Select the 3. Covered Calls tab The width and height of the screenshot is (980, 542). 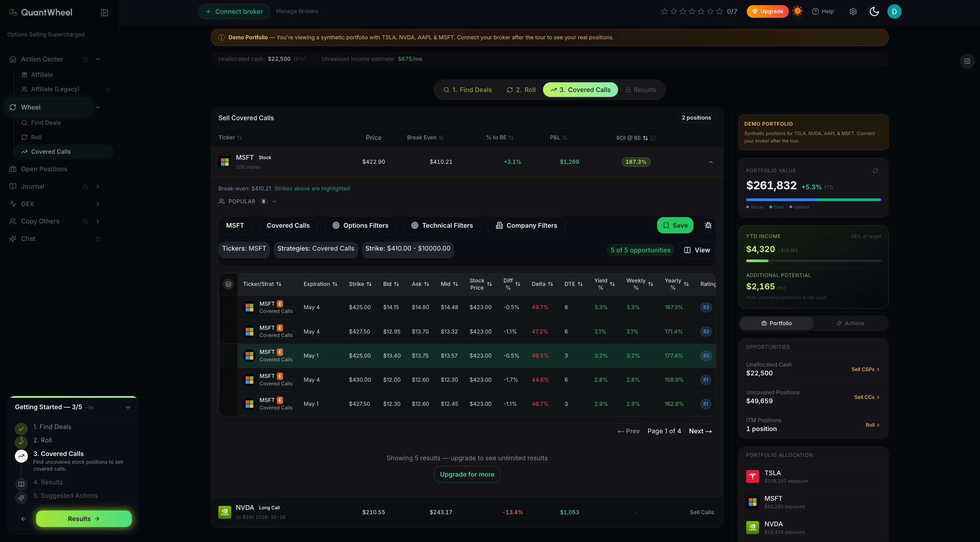pos(580,90)
